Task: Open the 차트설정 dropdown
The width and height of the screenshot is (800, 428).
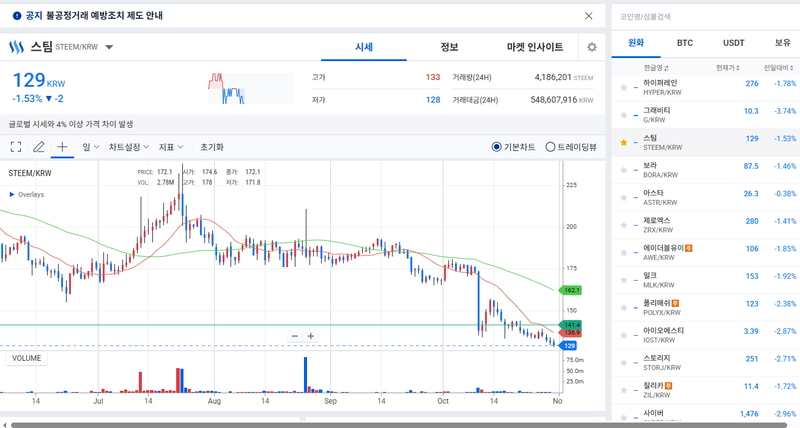Action: tap(129, 147)
